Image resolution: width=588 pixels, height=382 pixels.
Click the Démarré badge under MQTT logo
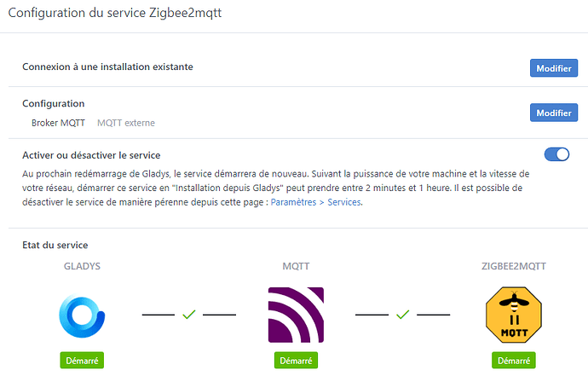click(x=296, y=361)
